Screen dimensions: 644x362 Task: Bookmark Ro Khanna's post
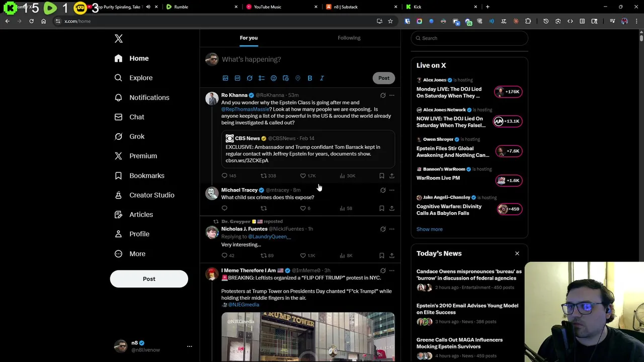click(382, 175)
